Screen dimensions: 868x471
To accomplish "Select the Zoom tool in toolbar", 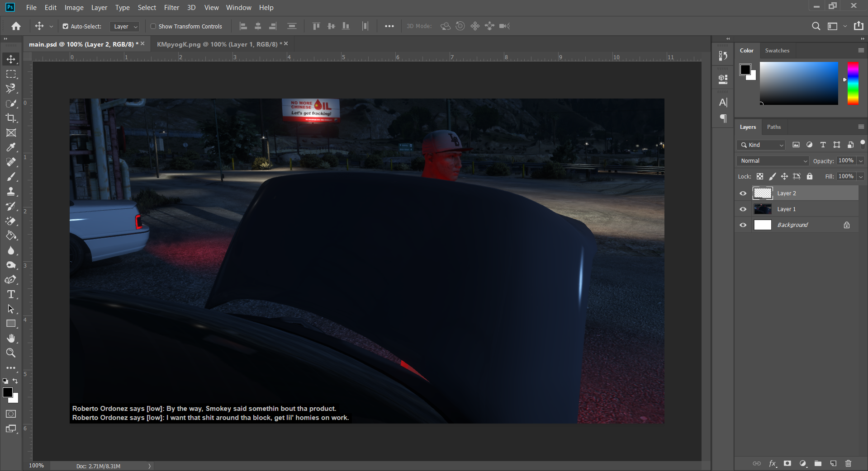I will 11,353.
